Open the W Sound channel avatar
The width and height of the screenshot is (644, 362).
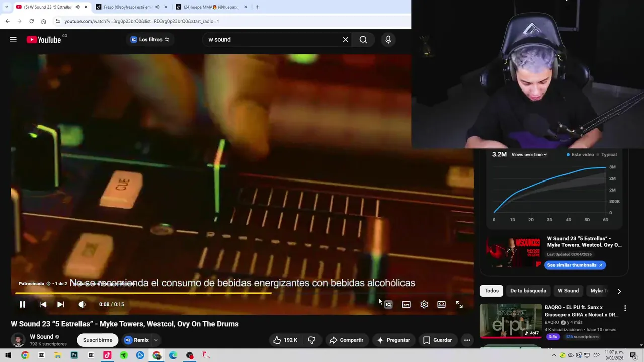pyautogui.click(x=18, y=340)
